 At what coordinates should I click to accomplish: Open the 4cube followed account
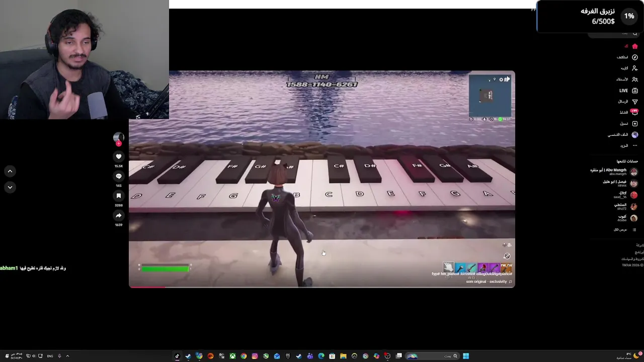627,218
